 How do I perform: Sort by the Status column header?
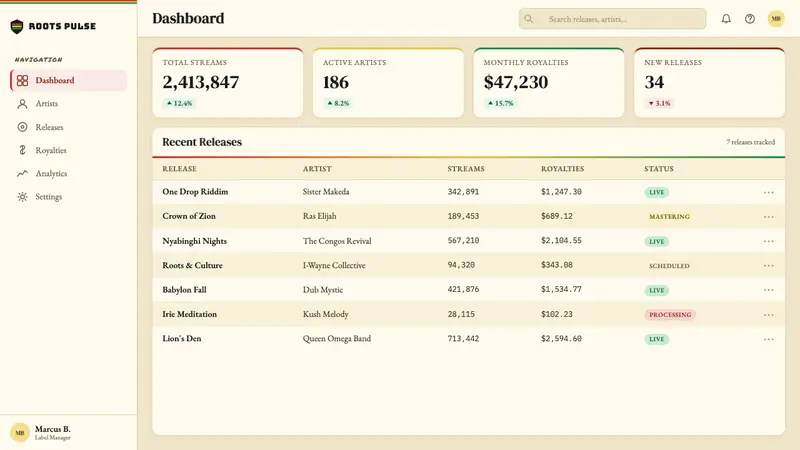[x=659, y=169]
